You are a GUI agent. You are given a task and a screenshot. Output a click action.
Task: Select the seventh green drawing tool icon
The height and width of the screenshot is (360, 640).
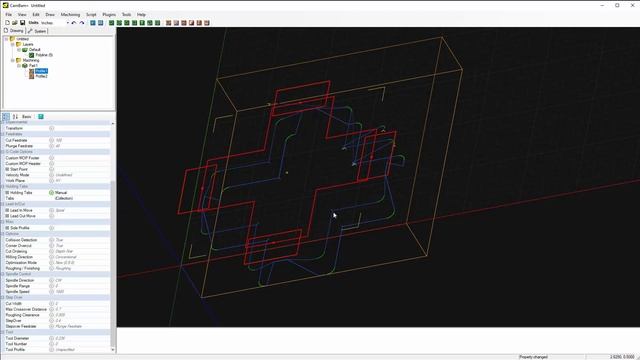[158, 23]
